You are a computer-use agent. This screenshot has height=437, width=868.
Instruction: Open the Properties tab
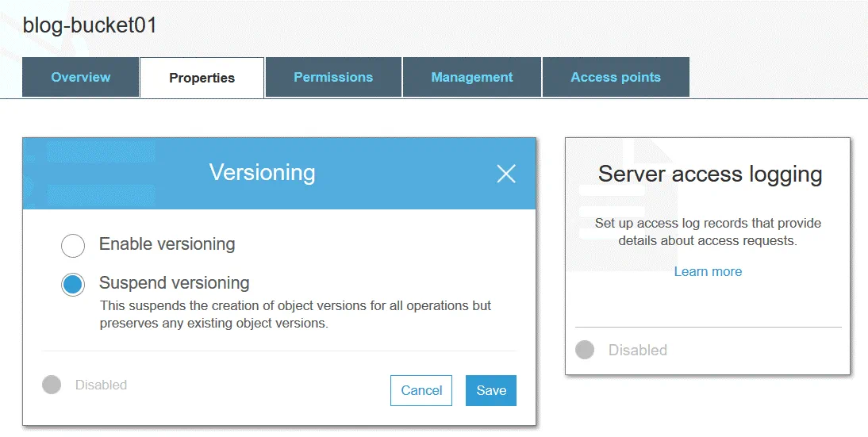point(202,78)
